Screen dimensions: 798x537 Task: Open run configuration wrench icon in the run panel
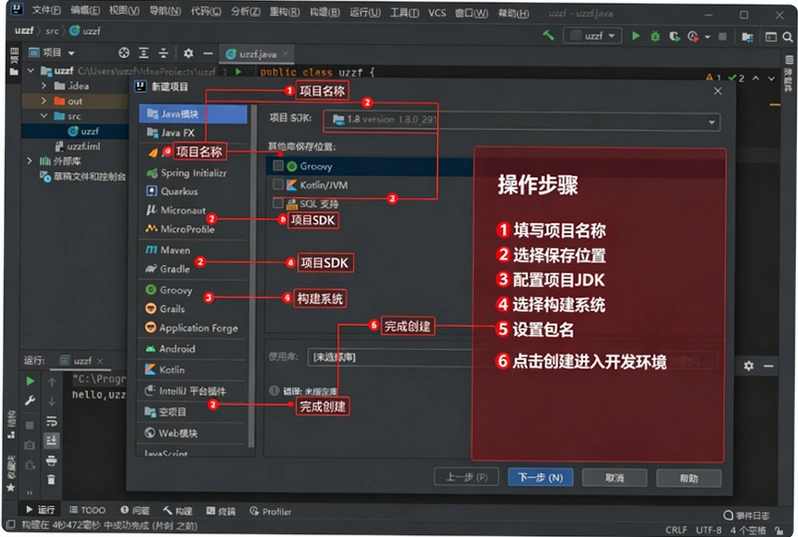tap(30, 401)
